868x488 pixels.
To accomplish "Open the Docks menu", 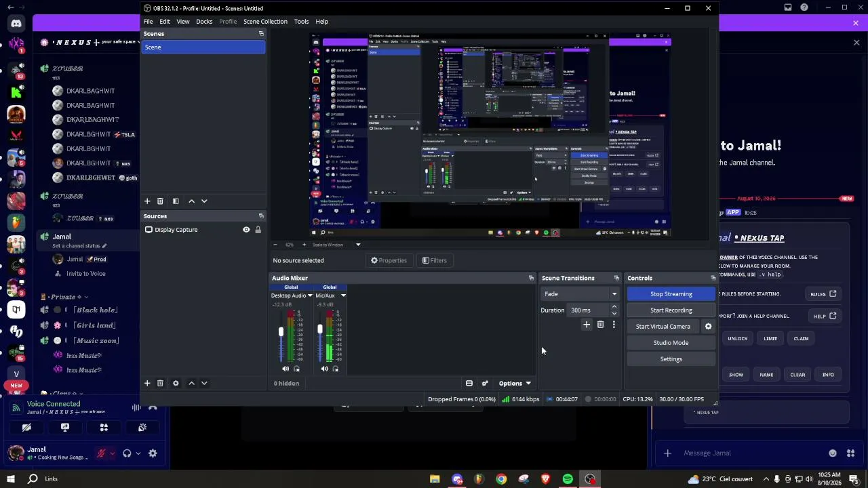I will coord(204,22).
